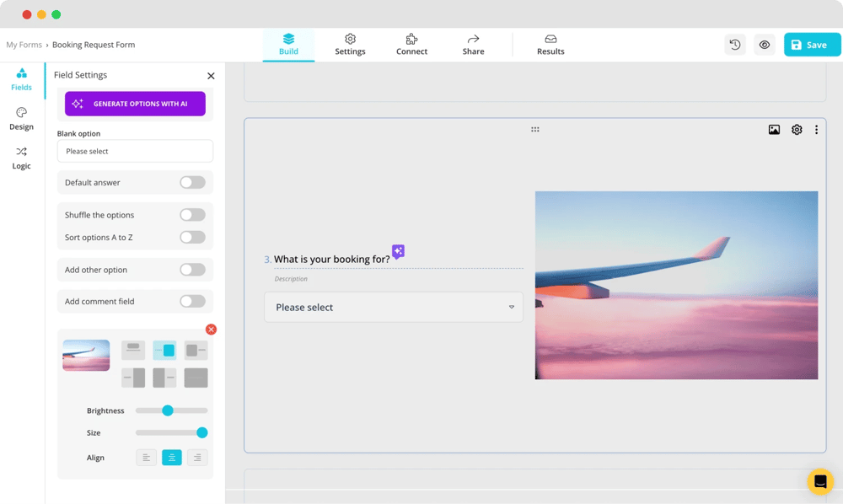Click the image icon on the question block
Screen dimensions: 843x504
(774, 129)
